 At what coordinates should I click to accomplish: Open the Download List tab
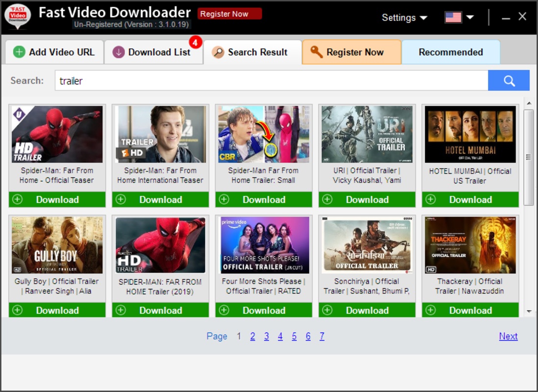pyautogui.click(x=154, y=52)
